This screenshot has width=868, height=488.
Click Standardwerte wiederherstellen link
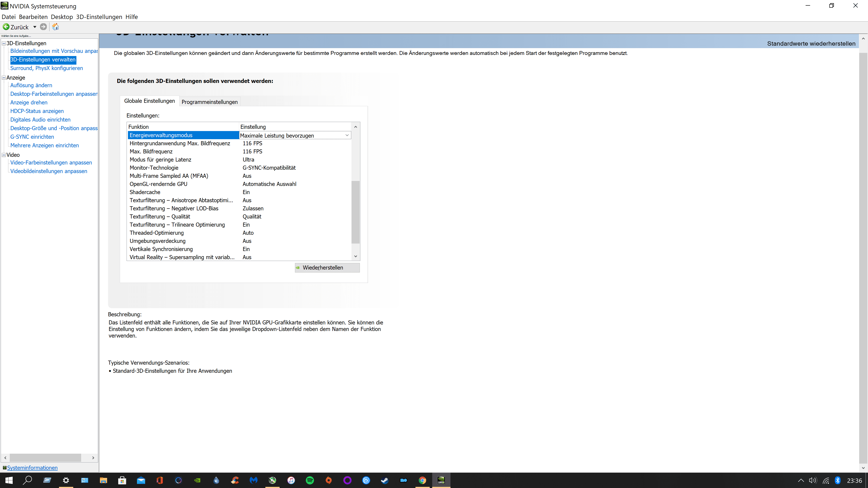point(811,44)
